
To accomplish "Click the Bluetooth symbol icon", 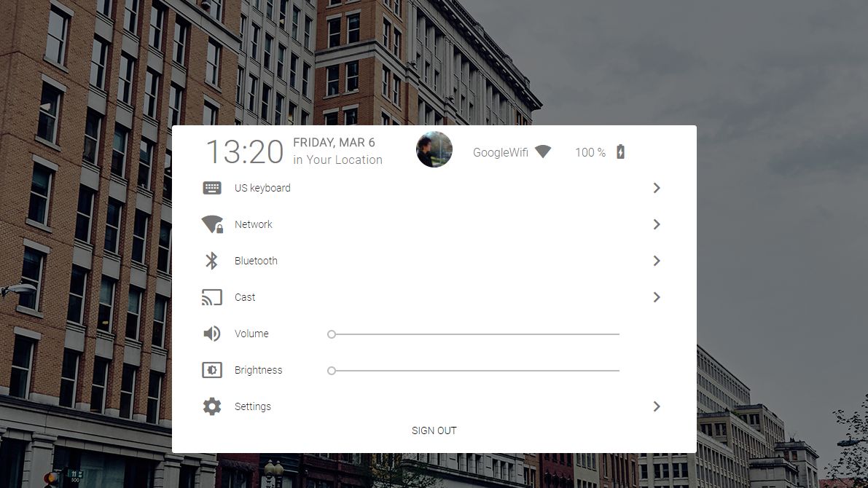I will coord(211,261).
